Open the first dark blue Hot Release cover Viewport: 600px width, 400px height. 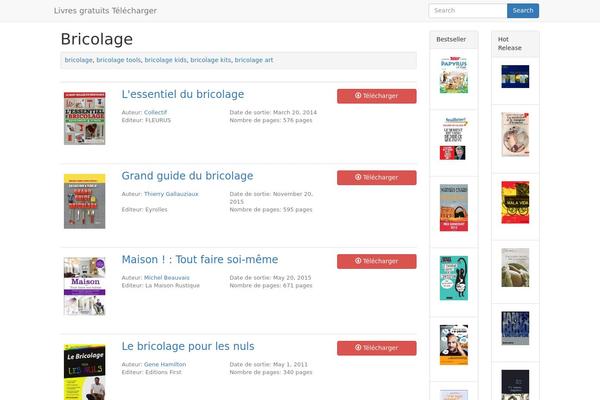coord(515,77)
